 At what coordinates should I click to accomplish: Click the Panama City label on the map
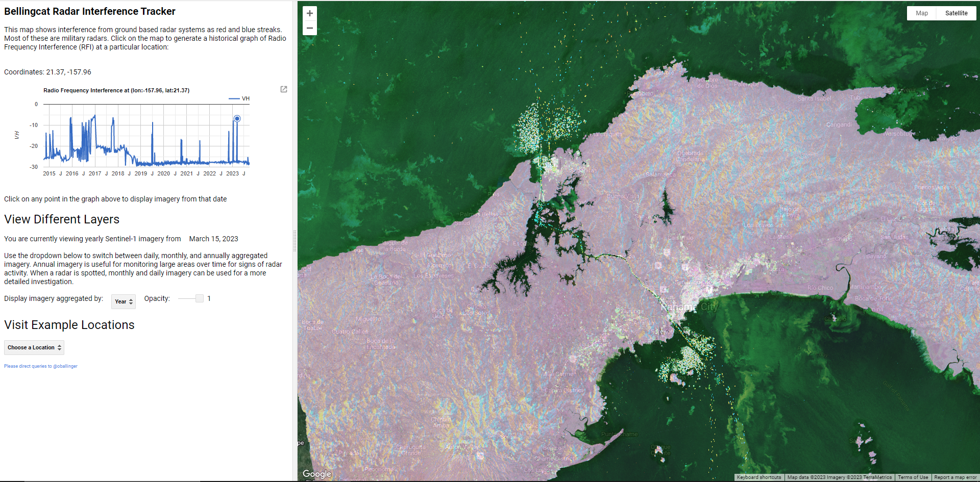pyautogui.click(x=690, y=307)
